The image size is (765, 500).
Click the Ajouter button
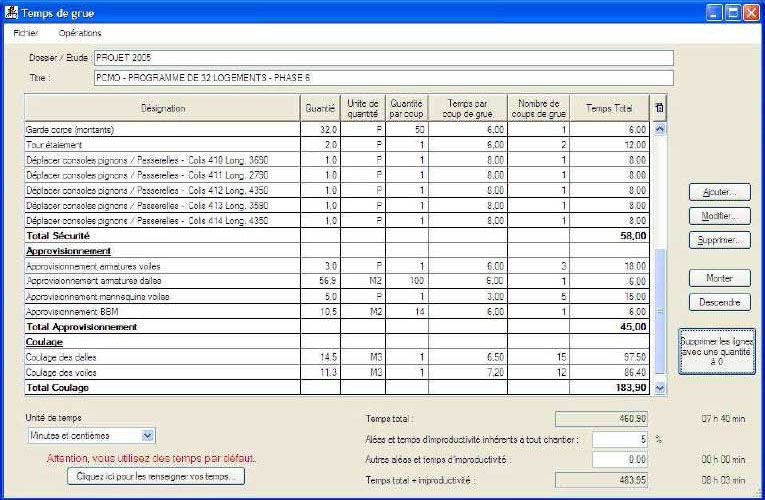(720, 192)
